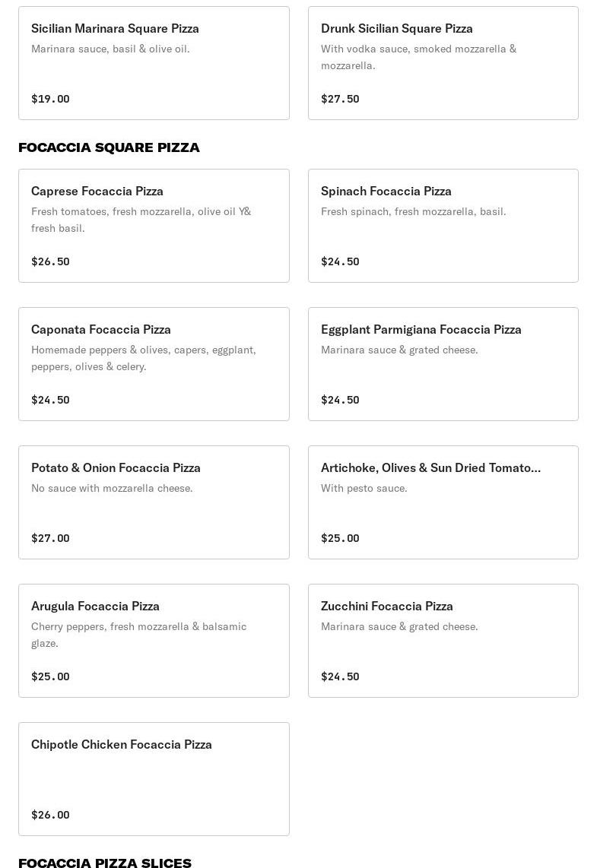Open the Artichoke, Olives & Sun Dried Tomato item
Viewport: 597px width, 868px height.
(443, 502)
